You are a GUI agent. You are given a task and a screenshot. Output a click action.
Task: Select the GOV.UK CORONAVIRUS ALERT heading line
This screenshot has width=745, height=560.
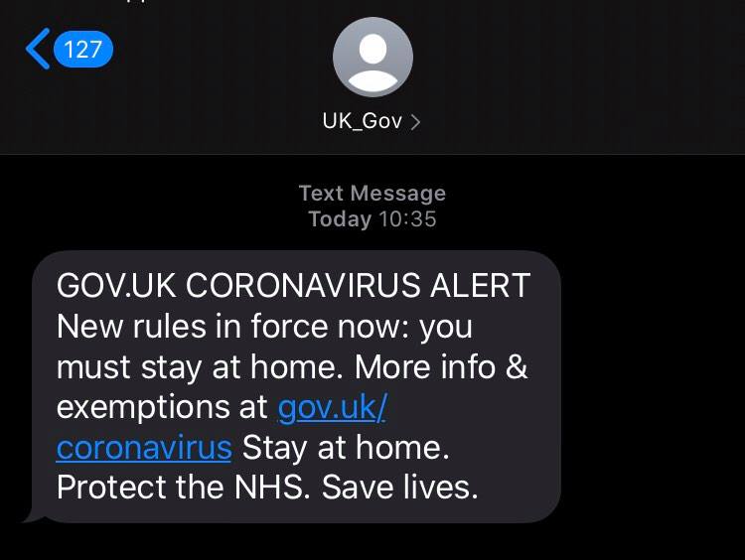tap(293, 286)
